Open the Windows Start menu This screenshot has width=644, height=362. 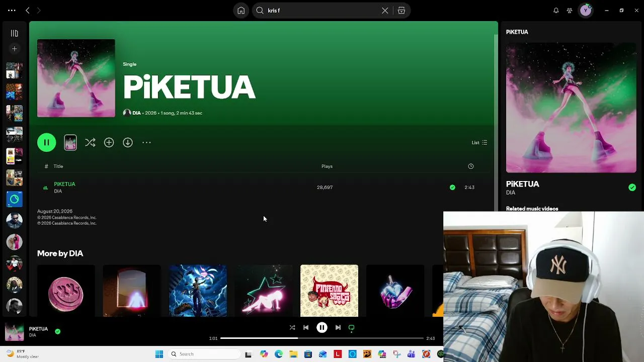click(x=159, y=354)
